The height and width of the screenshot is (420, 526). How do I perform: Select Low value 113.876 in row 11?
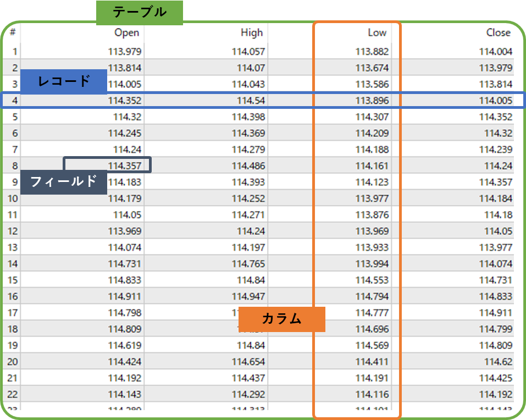tap(372, 215)
